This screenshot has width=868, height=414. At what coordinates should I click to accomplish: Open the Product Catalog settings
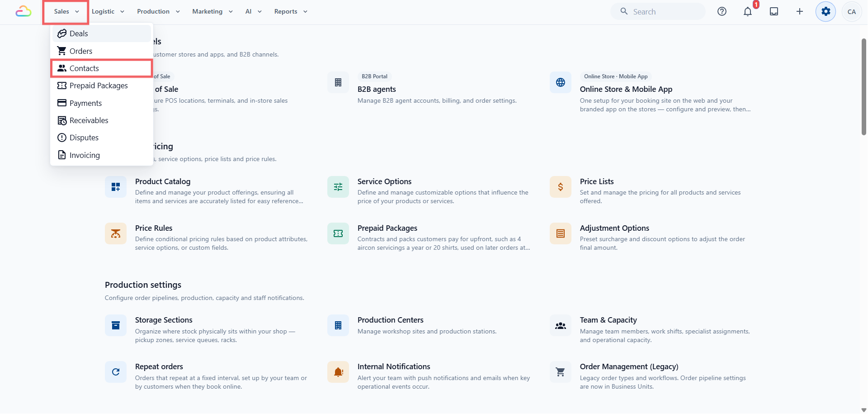[163, 181]
